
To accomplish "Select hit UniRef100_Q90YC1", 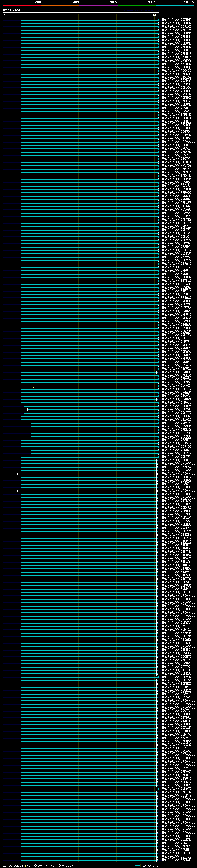I will click(x=177, y=711).
